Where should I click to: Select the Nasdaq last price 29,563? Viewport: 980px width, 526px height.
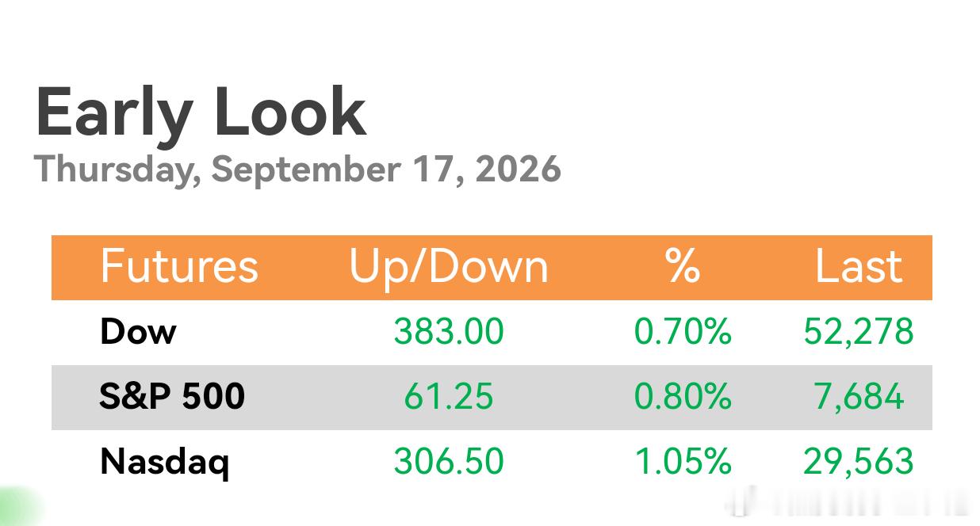(859, 462)
